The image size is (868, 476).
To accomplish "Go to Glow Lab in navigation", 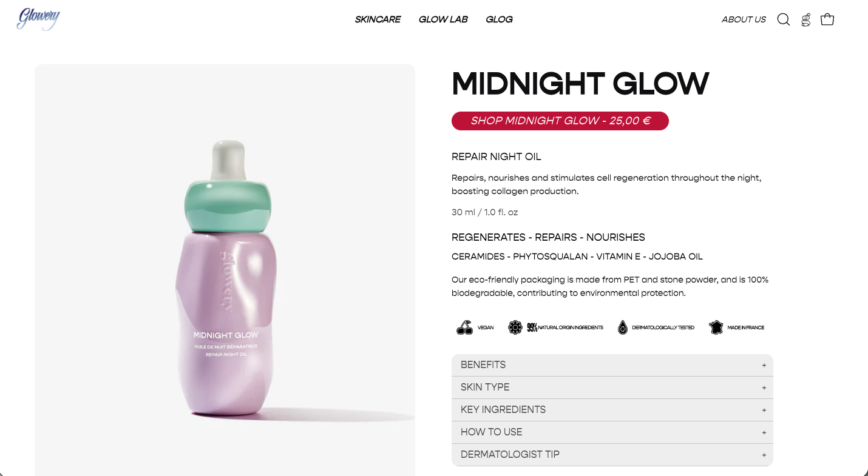I will point(443,19).
